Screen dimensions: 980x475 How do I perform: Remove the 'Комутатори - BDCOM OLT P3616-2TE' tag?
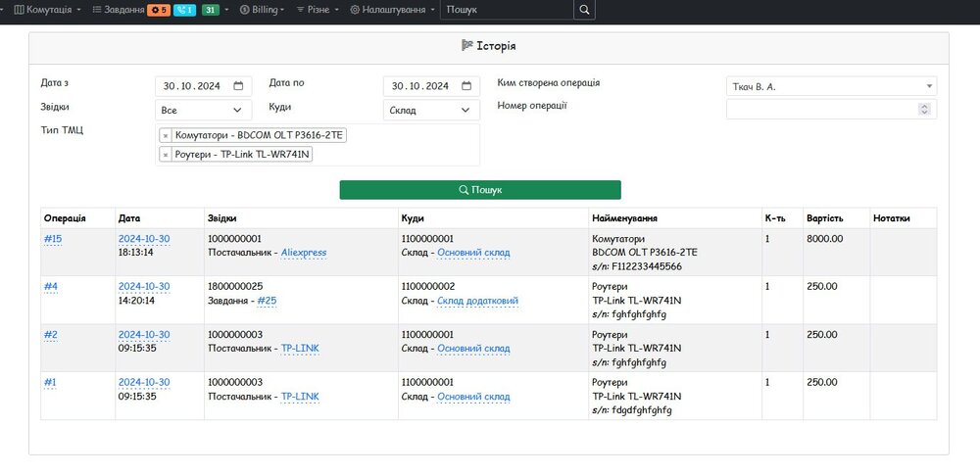tap(166, 135)
